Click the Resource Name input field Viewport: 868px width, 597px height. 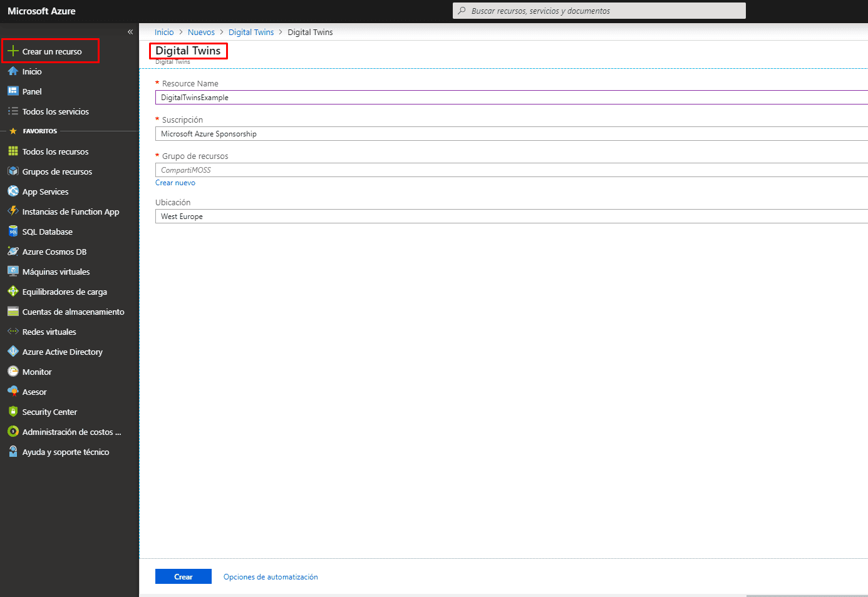pyautogui.click(x=511, y=98)
